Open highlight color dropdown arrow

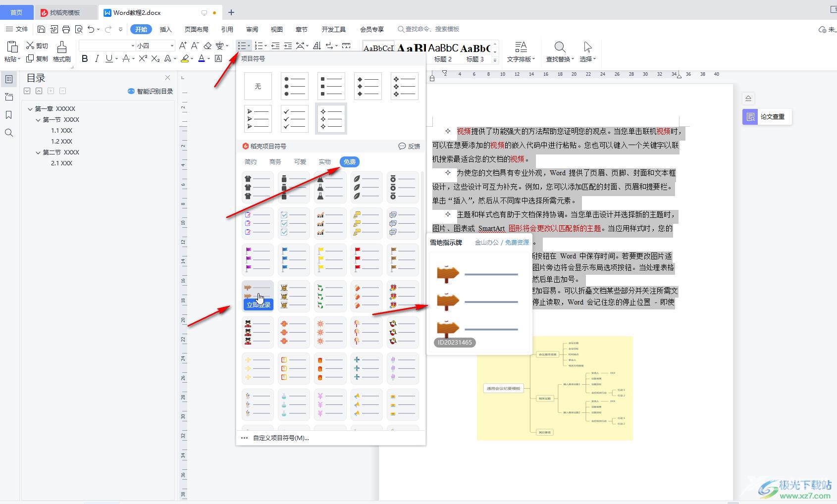click(x=192, y=58)
